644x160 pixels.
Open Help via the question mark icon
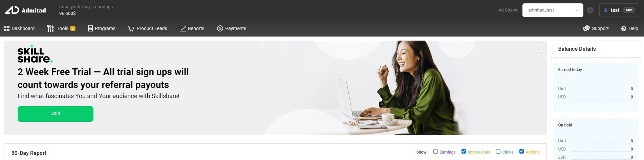click(624, 28)
